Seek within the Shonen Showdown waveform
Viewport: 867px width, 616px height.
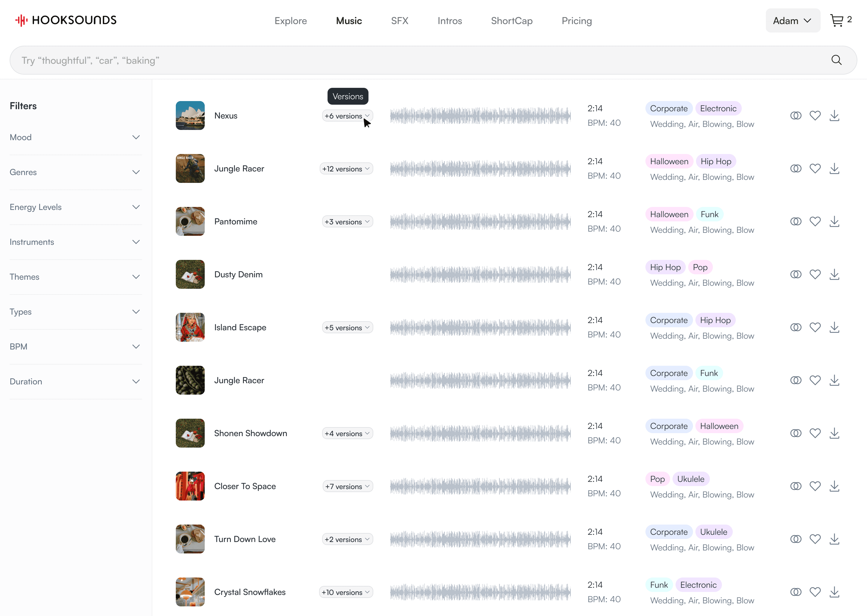(x=480, y=433)
